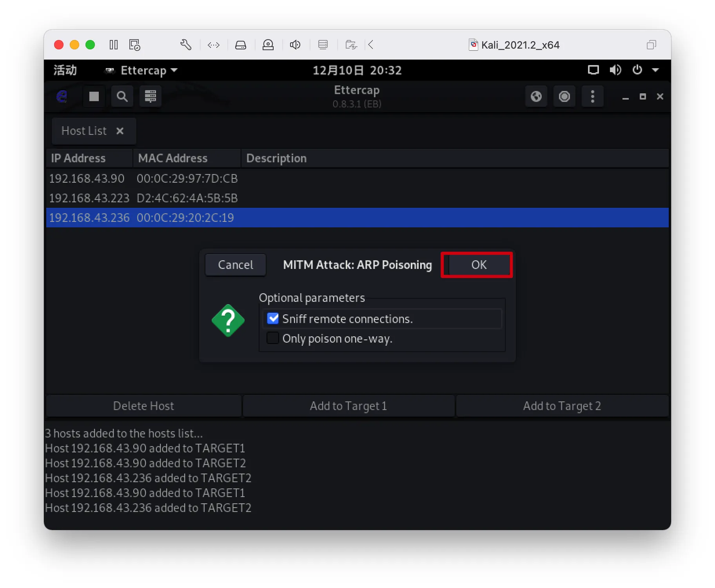Click the volume icon in GNOME bar
Image resolution: width=715 pixels, height=588 pixels.
[x=615, y=70]
